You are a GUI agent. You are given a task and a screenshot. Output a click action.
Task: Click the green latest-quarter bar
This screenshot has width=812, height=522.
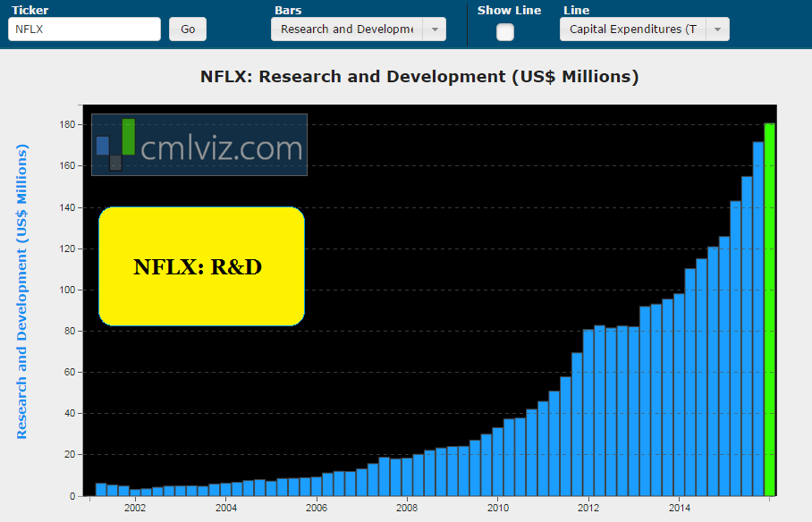click(770, 309)
